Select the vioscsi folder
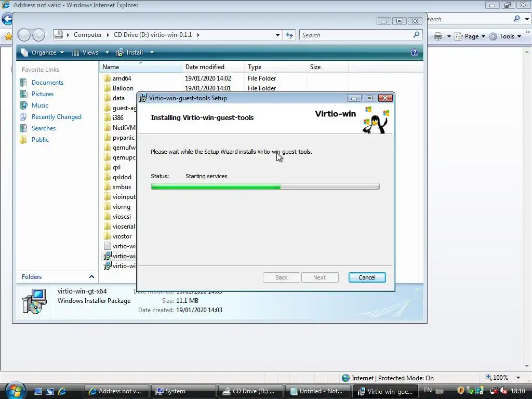 [122, 217]
